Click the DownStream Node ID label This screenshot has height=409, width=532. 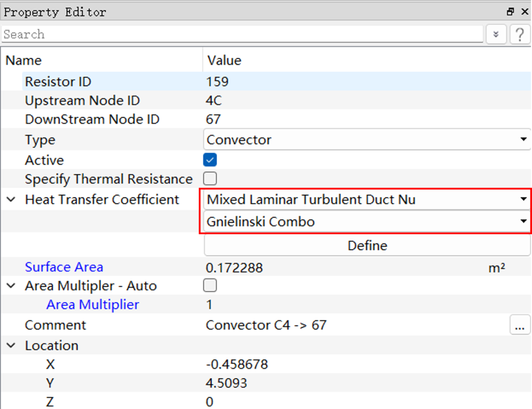point(92,120)
